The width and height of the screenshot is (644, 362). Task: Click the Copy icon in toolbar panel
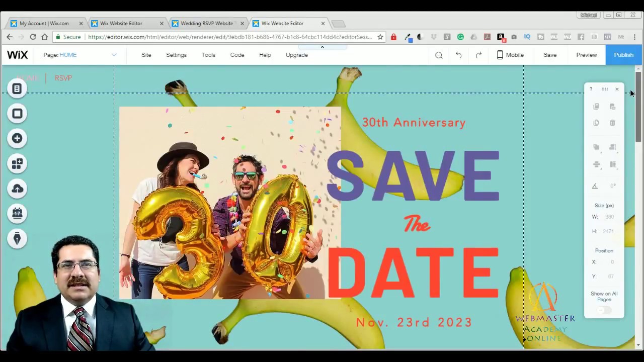596,107
